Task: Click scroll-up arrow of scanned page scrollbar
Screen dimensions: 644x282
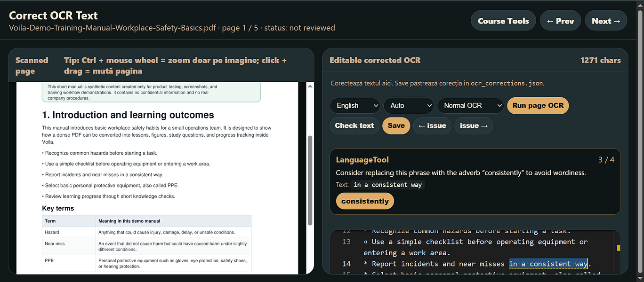Action: tap(310, 86)
